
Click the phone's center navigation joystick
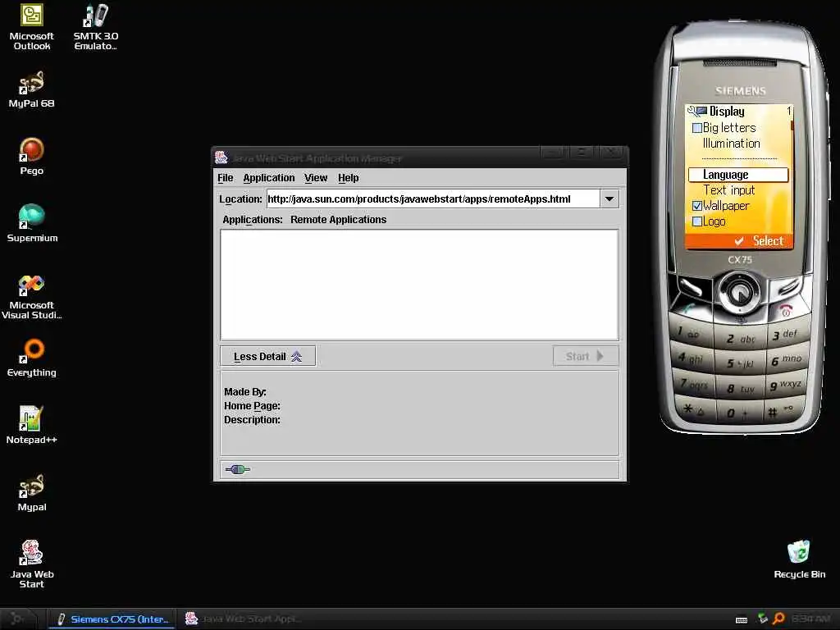[739, 294]
